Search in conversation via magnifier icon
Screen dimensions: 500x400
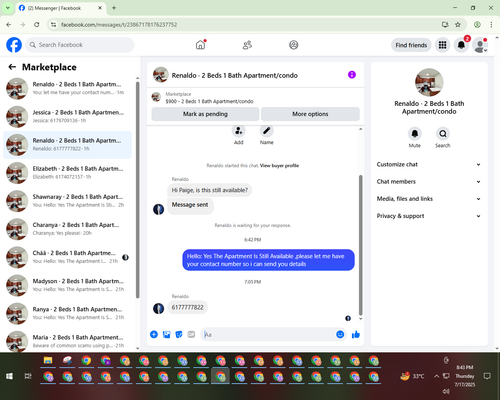coord(443,134)
